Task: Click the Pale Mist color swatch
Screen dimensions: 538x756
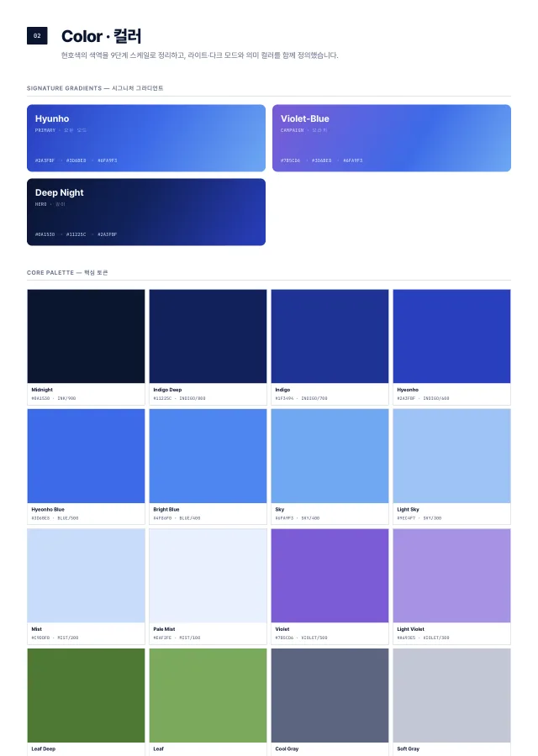Action: (x=208, y=575)
